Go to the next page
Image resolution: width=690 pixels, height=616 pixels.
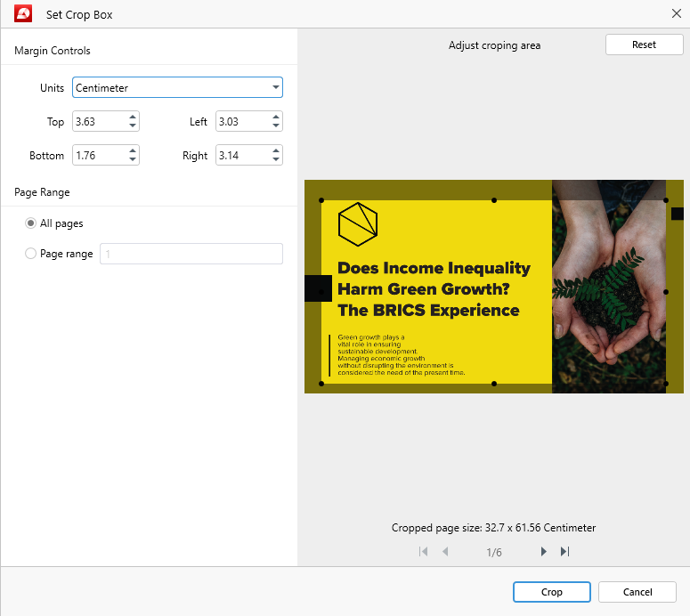(x=543, y=551)
